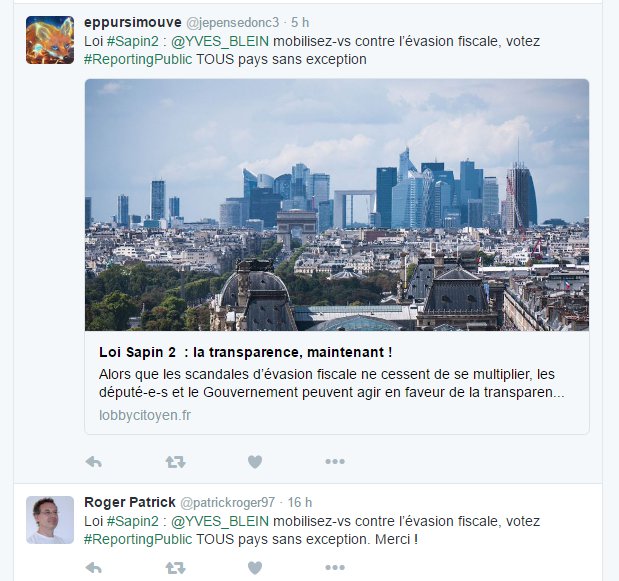Open article 'Loi Sapin 2 : la transparence, maintenant !'
The image size is (619, 581).
pos(246,352)
